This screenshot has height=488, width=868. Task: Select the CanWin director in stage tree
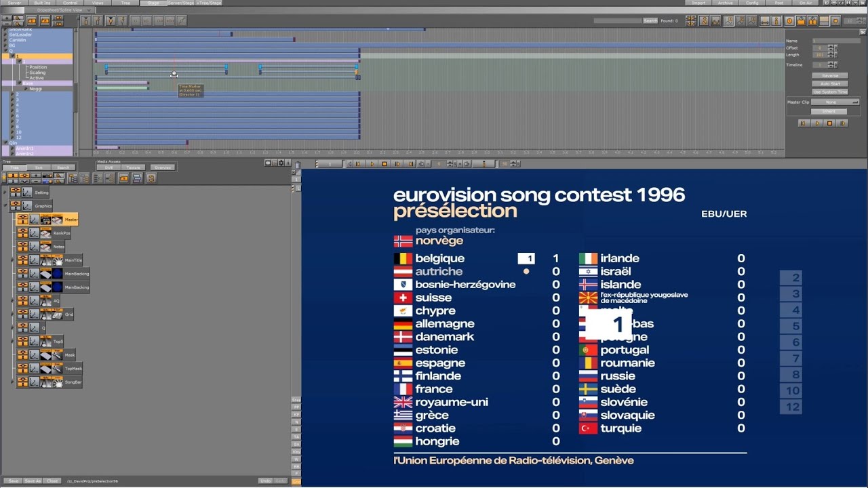pos(18,40)
